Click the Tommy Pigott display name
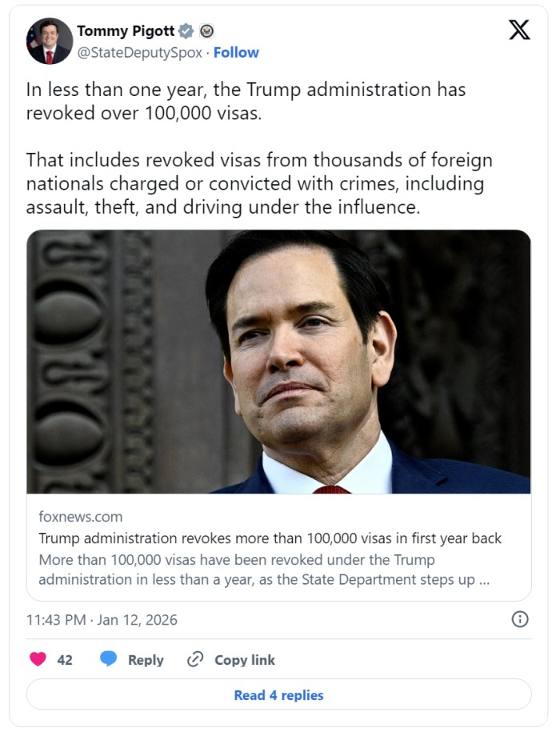The width and height of the screenshot is (560, 736). (125, 31)
